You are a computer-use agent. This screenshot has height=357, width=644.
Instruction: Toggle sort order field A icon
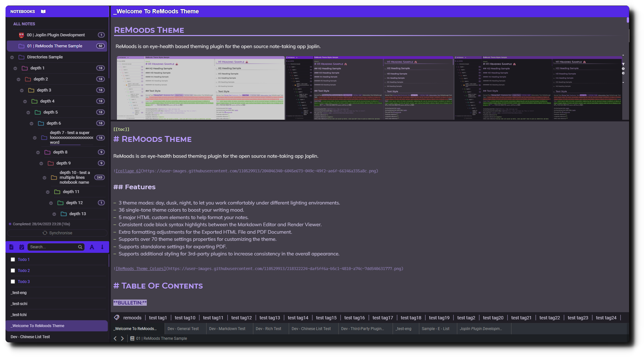(x=92, y=247)
